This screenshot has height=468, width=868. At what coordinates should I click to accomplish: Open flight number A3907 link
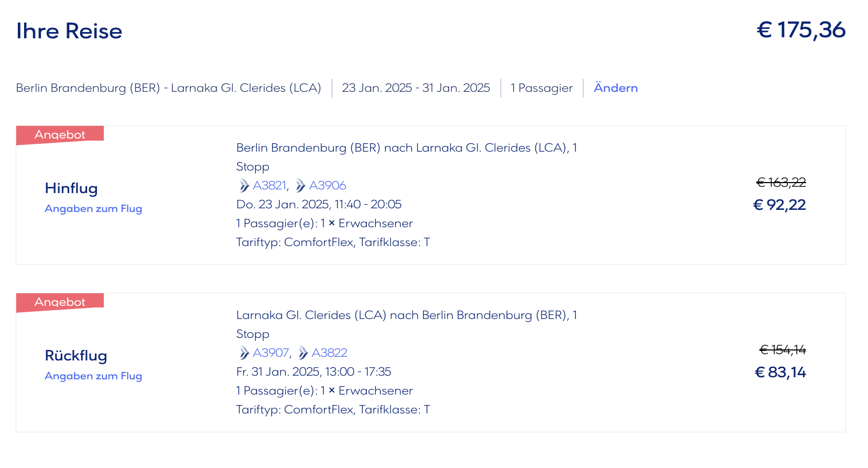click(x=271, y=353)
